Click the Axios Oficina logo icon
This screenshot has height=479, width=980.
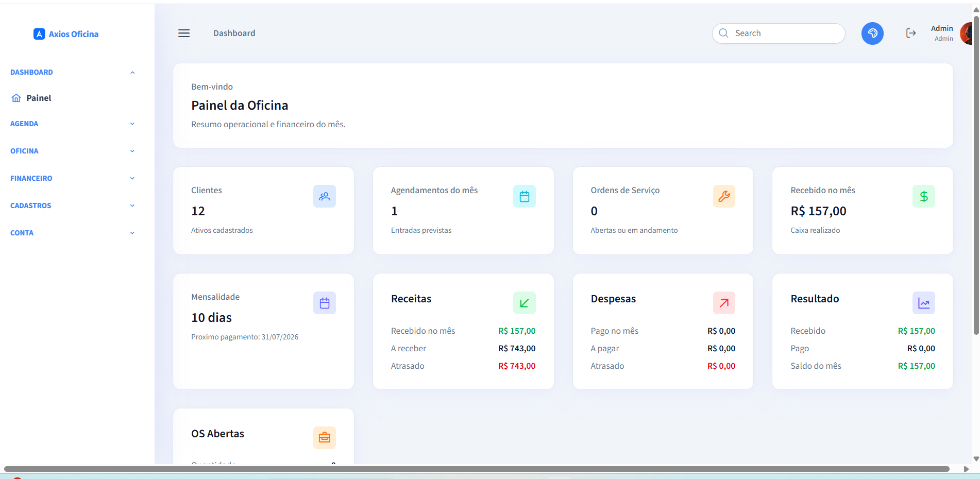[x=39, y=34]
